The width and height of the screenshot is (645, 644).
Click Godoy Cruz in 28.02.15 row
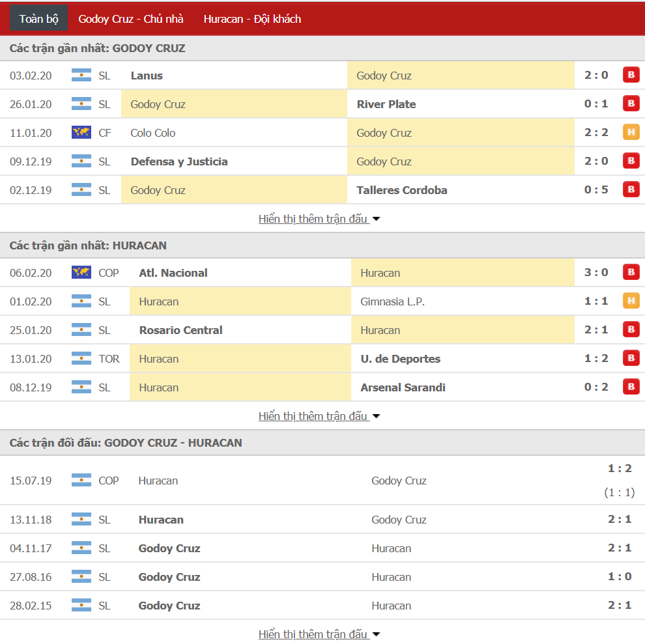(169, 606)
